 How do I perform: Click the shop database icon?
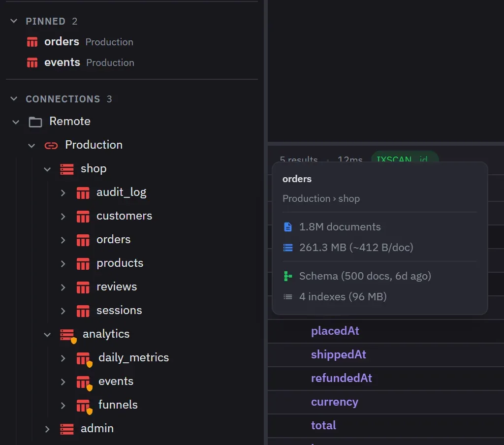tap(67, 169)
